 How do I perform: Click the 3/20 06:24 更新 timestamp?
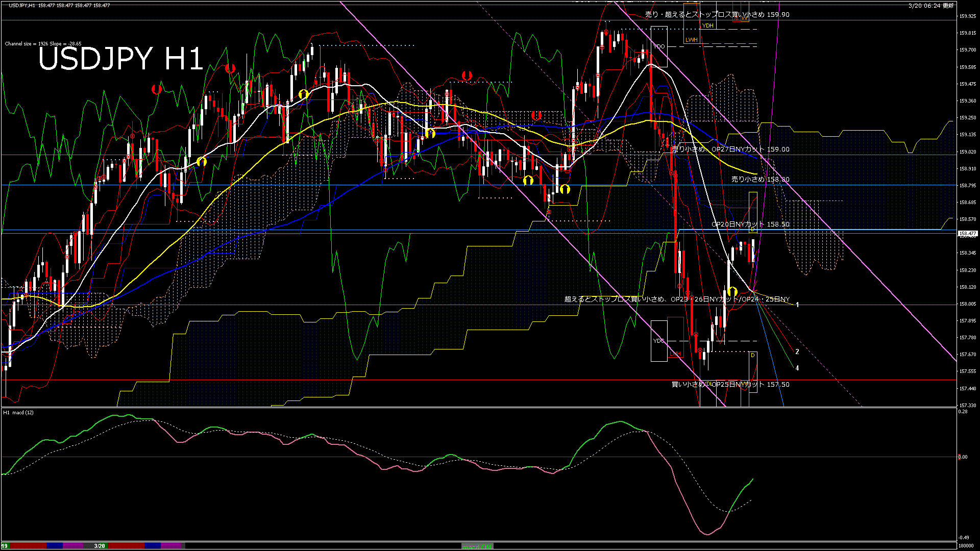click(931, 6)
